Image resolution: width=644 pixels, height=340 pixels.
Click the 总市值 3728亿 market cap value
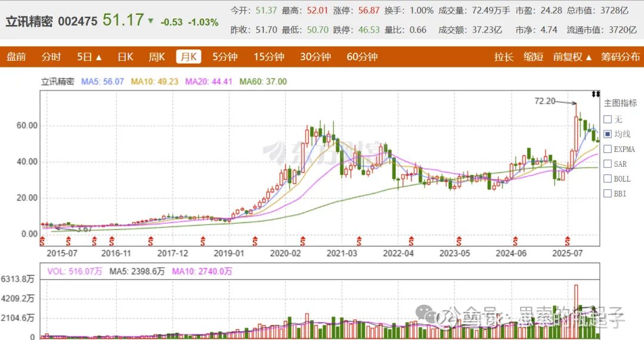point(614,11)
